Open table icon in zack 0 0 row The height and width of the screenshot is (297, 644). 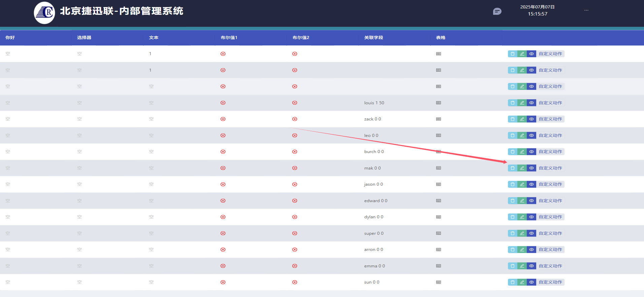coord(439,119)
